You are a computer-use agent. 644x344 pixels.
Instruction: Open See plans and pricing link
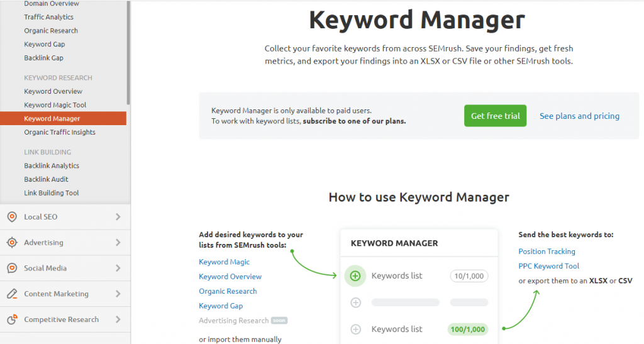click(x=579, y=116)
